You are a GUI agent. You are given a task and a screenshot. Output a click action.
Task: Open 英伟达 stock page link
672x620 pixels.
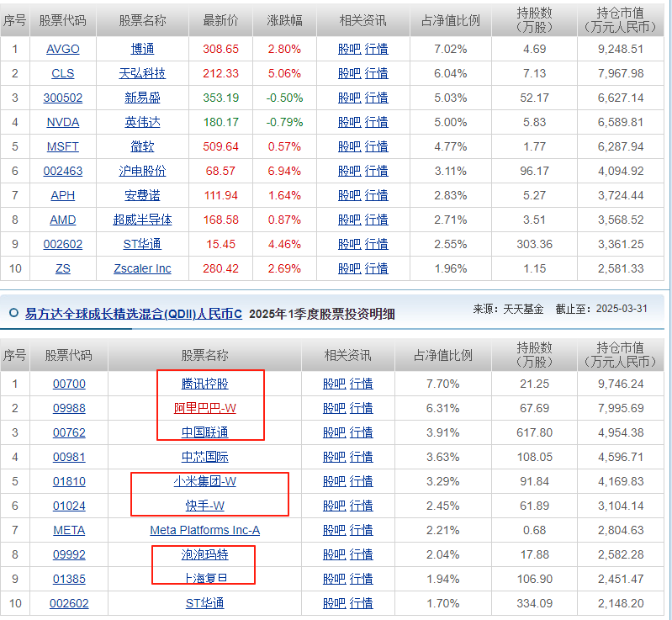click(x=142, y=122)
